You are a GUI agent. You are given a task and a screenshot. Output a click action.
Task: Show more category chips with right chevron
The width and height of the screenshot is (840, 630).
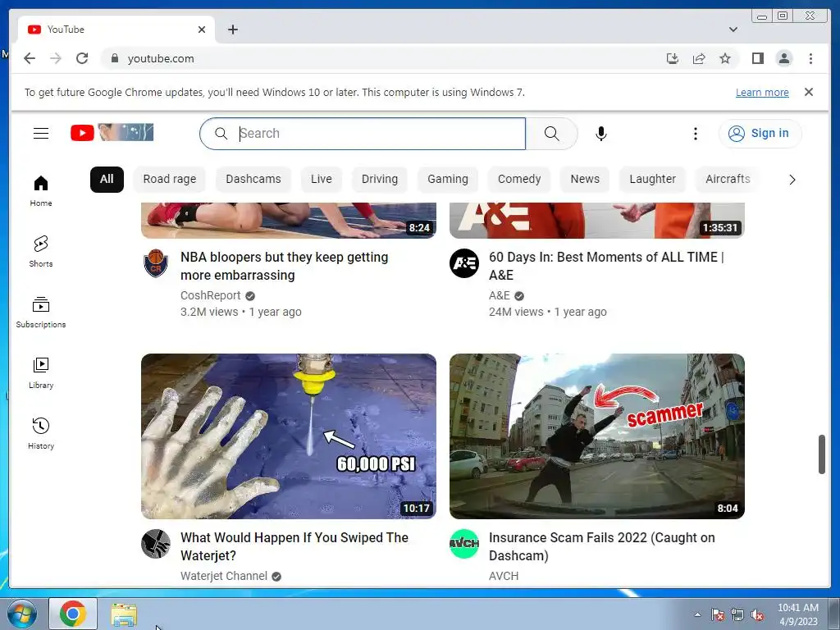click(x=792, y=180)
